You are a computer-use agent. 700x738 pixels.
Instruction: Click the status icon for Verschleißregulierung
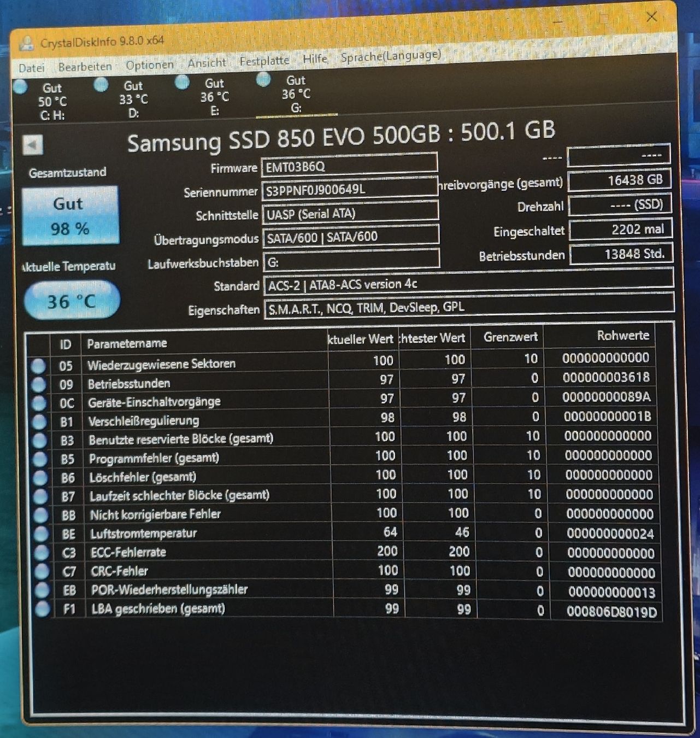click(x=39, y=422)
